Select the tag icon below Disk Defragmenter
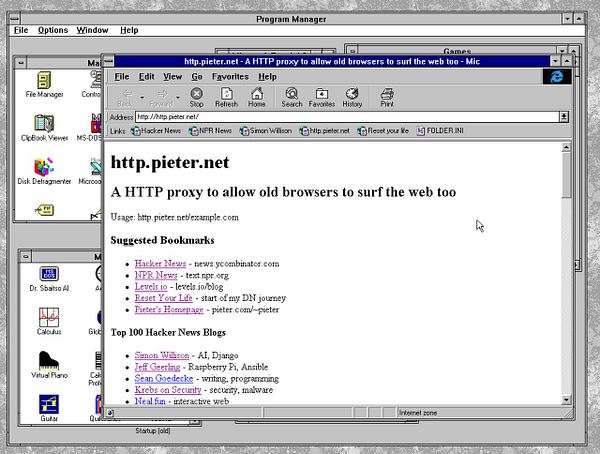This screenshot has height=454, width=600. (x=44, y=210)
